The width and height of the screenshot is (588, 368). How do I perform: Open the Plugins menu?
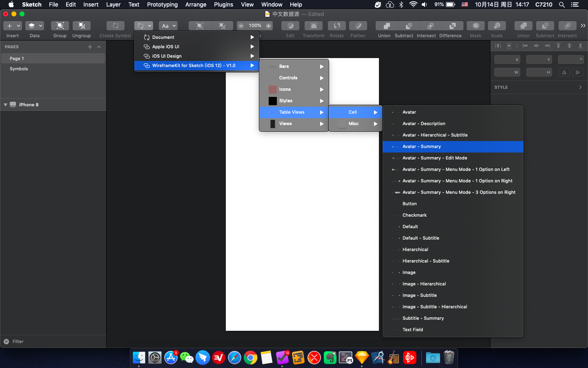pos(223,4)
